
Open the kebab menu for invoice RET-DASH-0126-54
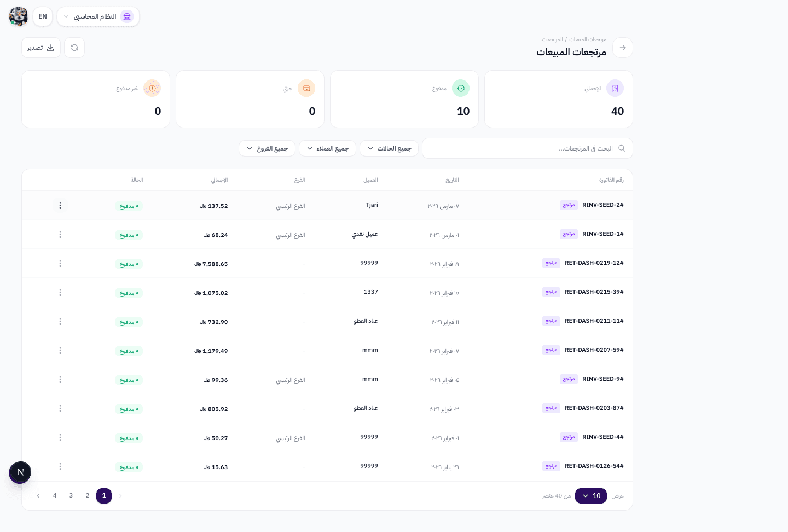60,466
